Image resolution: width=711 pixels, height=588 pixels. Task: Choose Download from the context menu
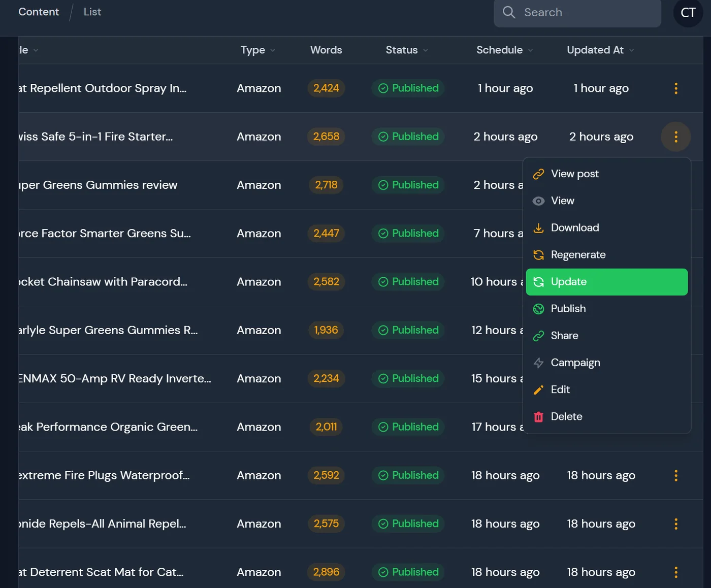tap(607, 227)
